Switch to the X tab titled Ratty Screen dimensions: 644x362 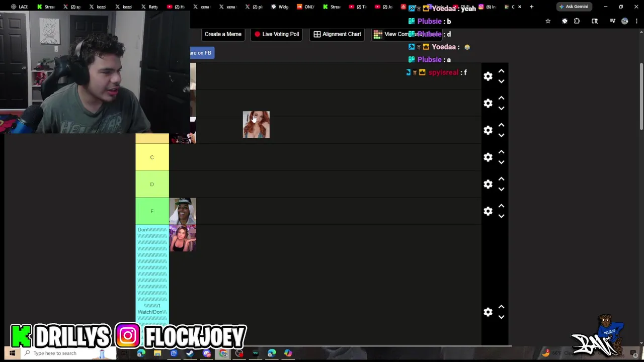(150, 7)
